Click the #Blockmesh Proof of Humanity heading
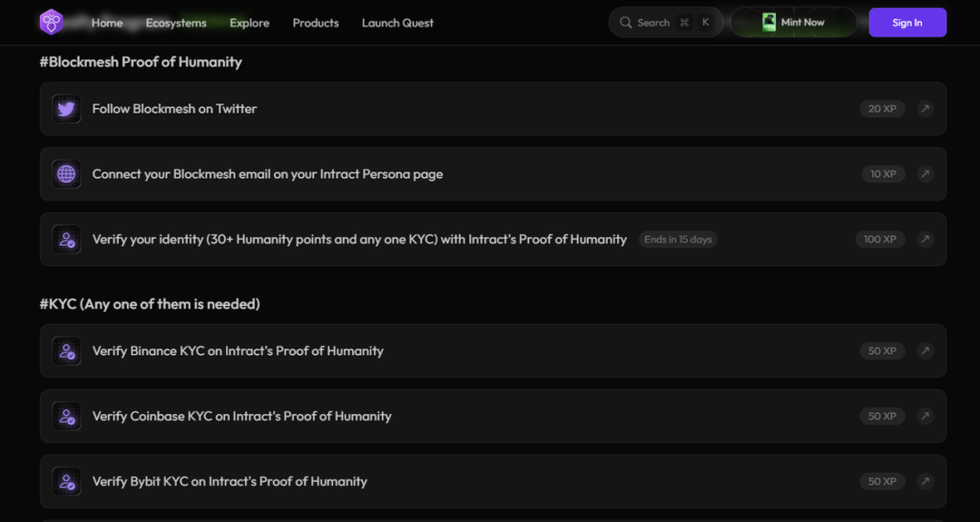The image size is (980, 522). tap(141, 62)
